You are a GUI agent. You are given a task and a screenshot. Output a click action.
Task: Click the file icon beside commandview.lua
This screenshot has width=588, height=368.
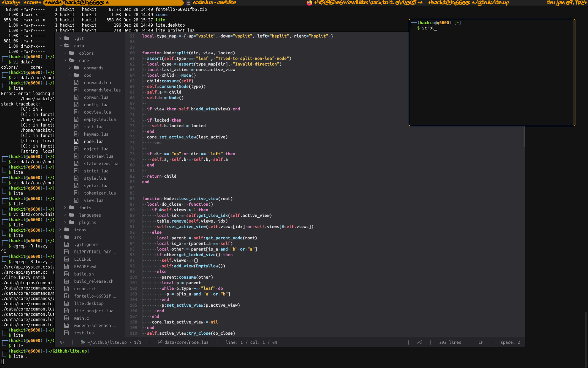coord(76,90)
